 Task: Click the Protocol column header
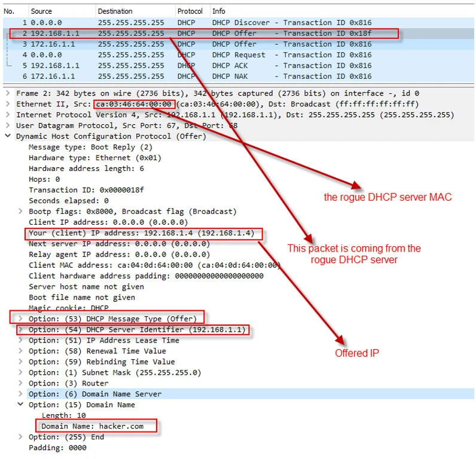(x=190, y=11)
